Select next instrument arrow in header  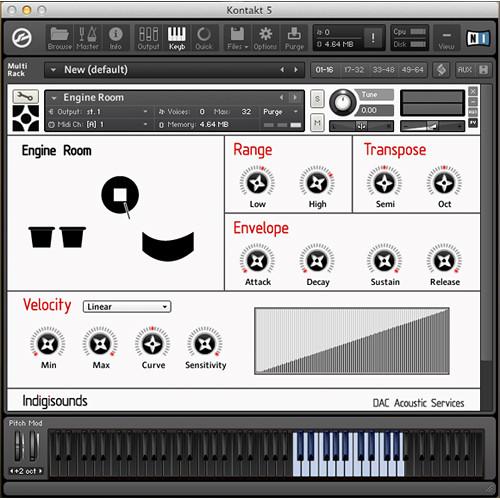point(295,98)
